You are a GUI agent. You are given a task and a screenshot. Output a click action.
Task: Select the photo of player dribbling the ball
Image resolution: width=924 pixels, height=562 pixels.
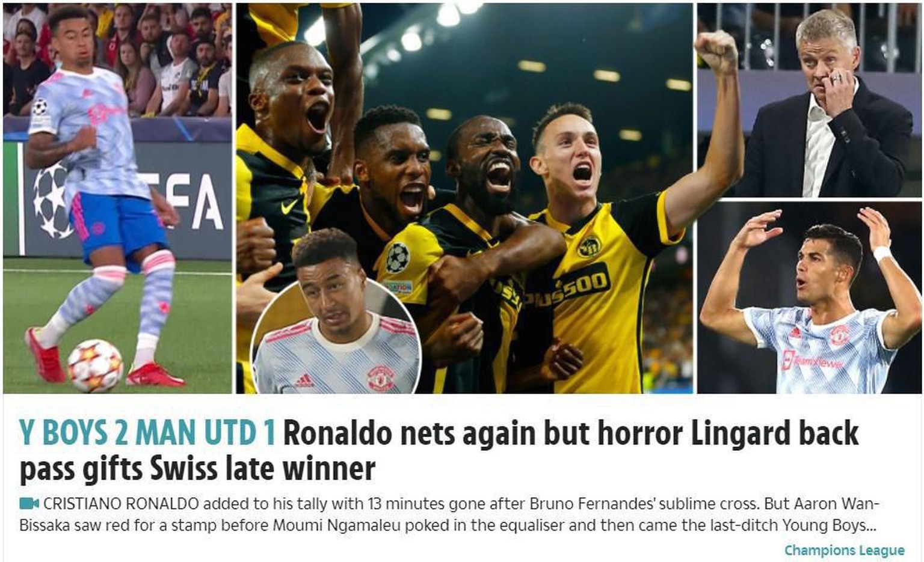click(x=117, y=198)
